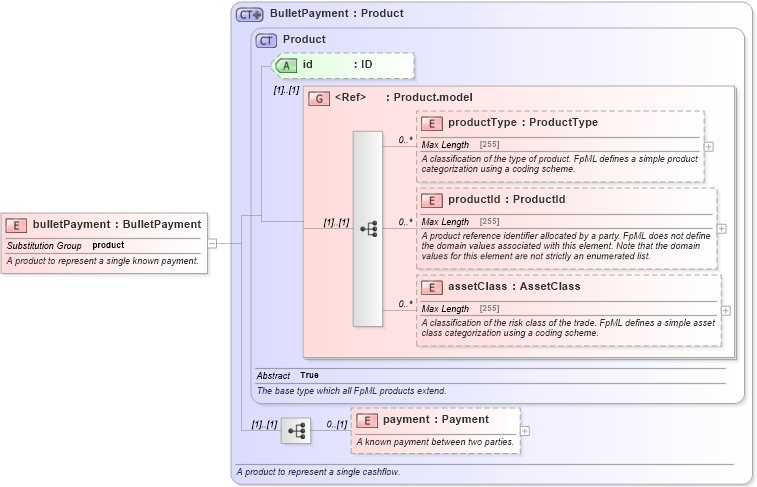Click productId : ProductId label
Image resolution: width=757 pixels, height=487 pixels.
click(x=506, y=199)
